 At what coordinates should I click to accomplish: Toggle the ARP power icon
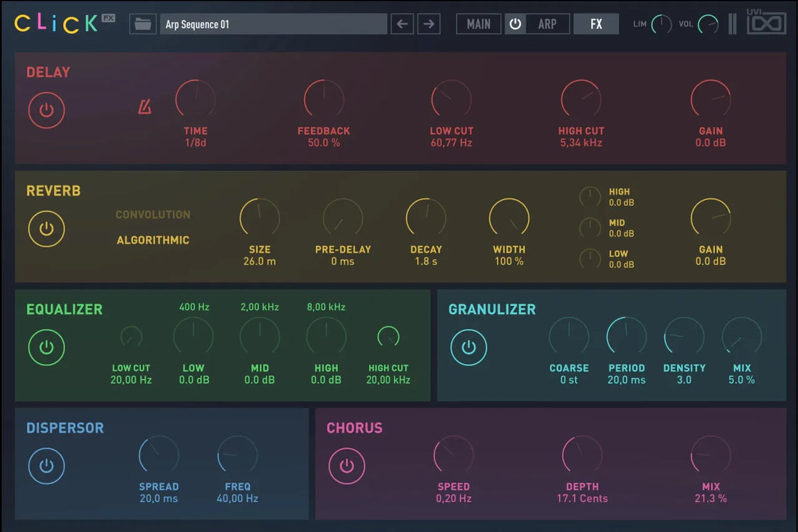click(515, 24)
